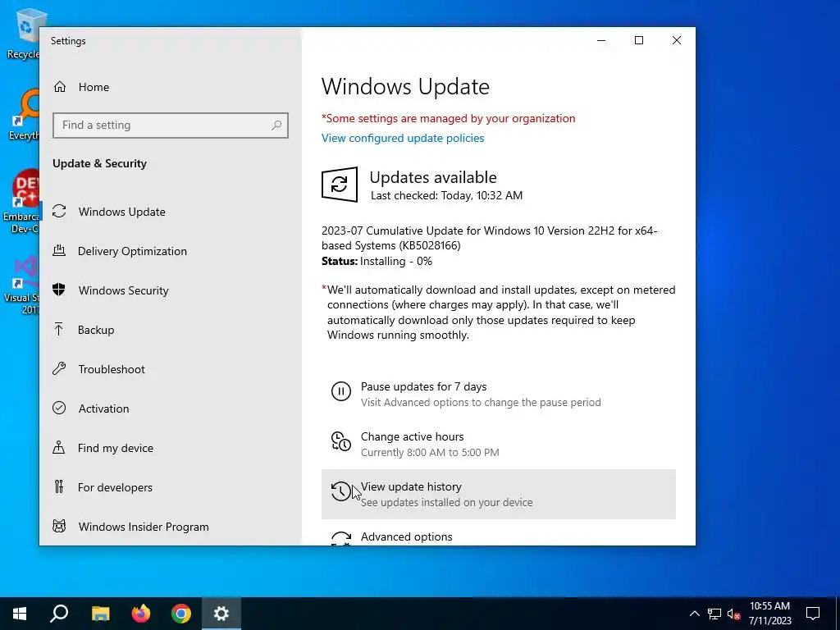This screenshot has height=630, width=840.
Task: Open taskbar search magnifier
Action: [59, 614]
